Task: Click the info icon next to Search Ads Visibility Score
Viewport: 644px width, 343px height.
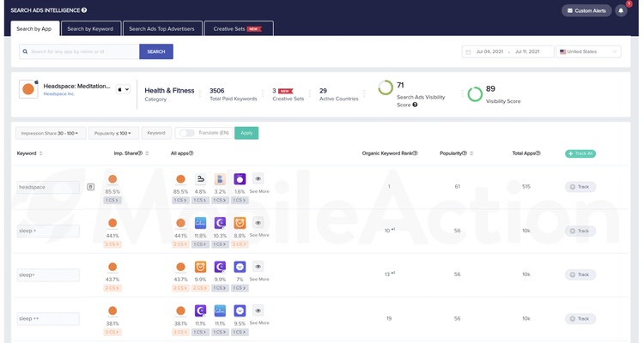Action: 415,105
